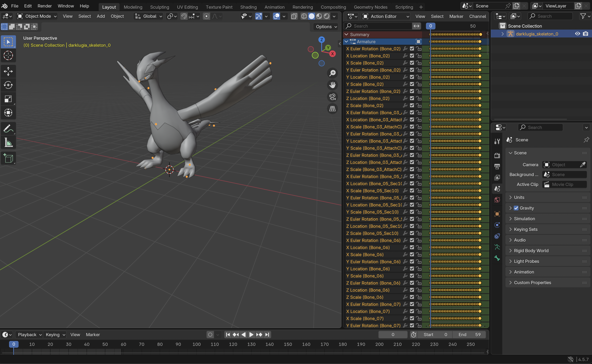Open the Bone properties tab

click(497, 258)
